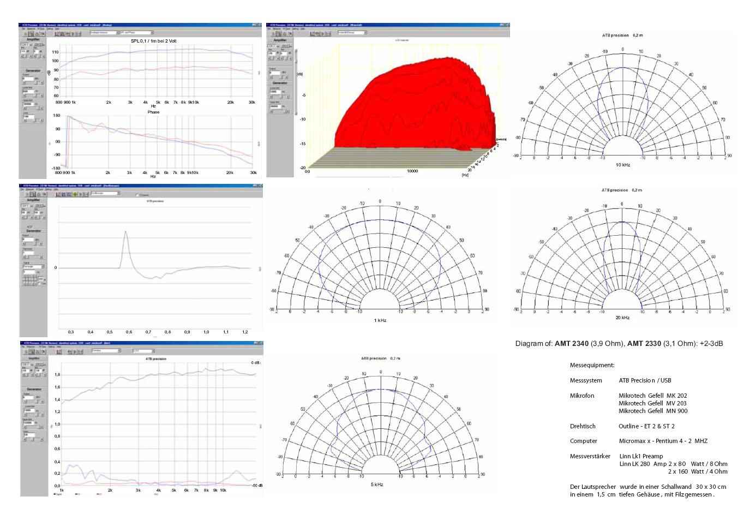Click 'Linn Lk1 Preamp' text
Viewport: 756px width, 532px height.
[x=641, y=456]
